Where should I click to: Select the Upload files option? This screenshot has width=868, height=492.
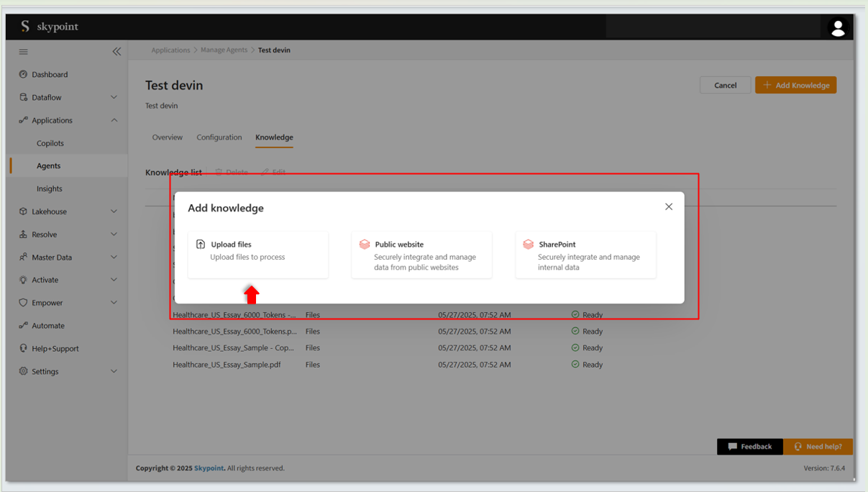click(x=257, y=254)
